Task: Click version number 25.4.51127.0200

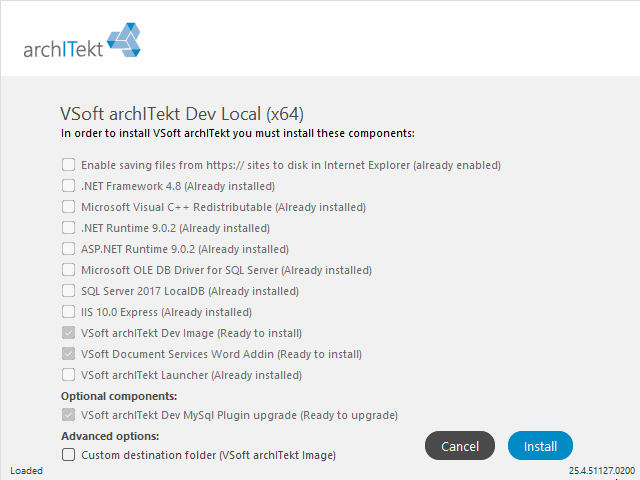Action: pos(602,471)
